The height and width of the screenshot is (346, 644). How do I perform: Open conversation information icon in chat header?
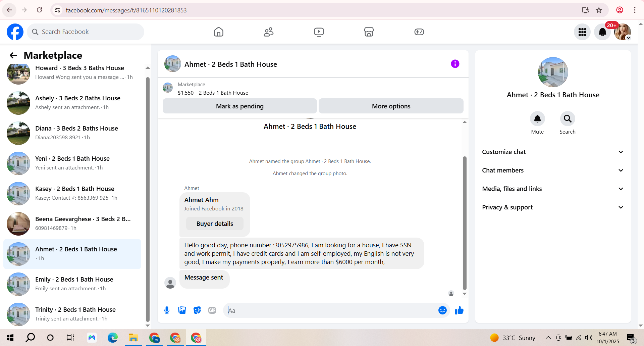tap(455, 64)
